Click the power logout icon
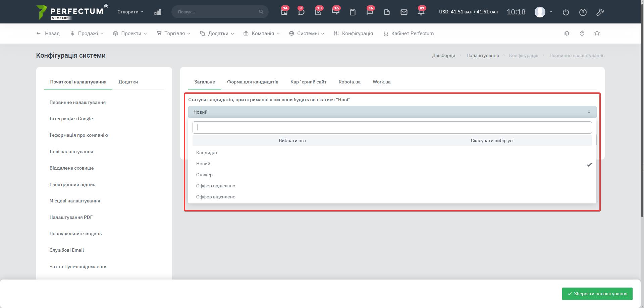 (x=566, y=12)
